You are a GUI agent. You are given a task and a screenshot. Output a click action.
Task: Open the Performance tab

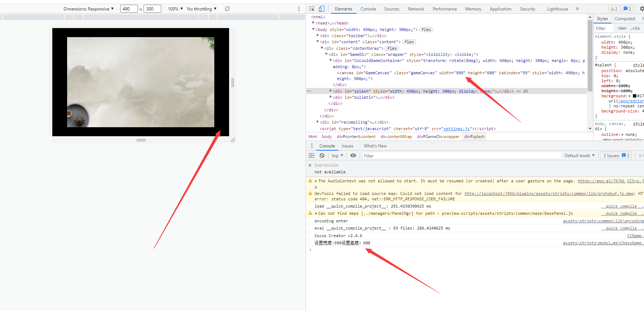[x=444, y=9]
